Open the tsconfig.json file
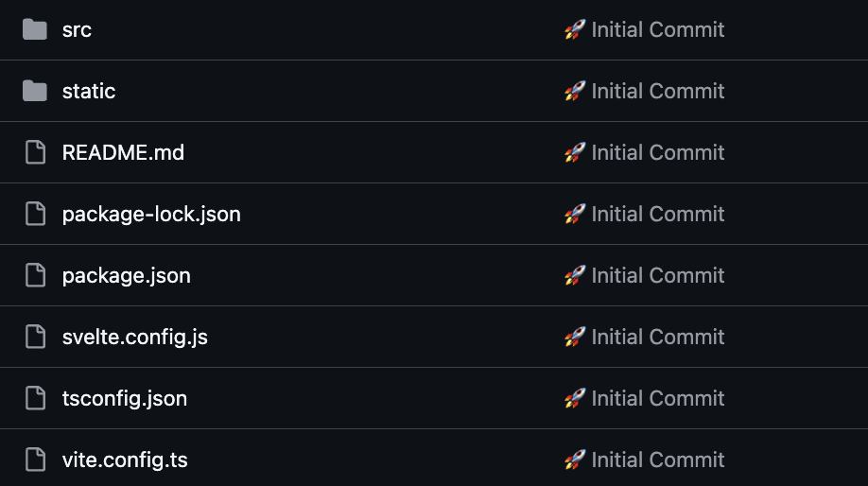The width and height of the screenshot is (868, 486). 125,398
